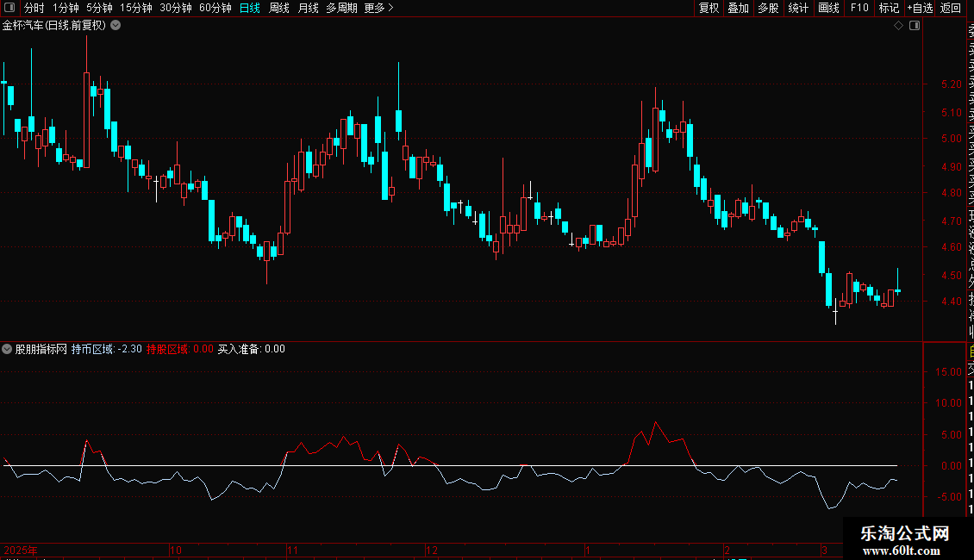Click the 股朋指标网 indicator name
974x560 pixels.
click(x=41, y=349)
